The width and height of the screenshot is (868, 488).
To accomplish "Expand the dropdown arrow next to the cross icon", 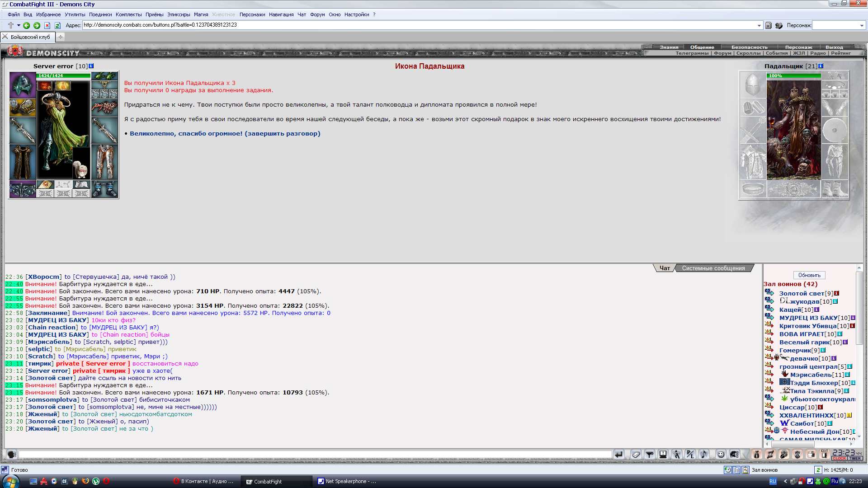I will tap(19, 25).
